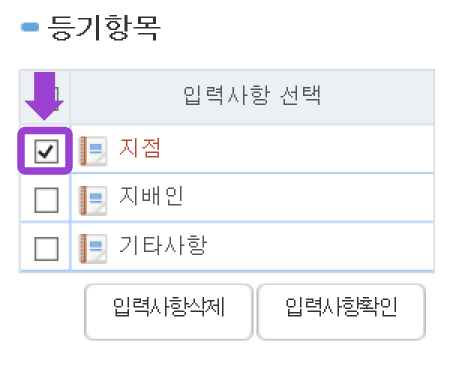Tick the 지배인 checkbox
The width and height of the screenshot is (462, 379).
tap(46, 200)
